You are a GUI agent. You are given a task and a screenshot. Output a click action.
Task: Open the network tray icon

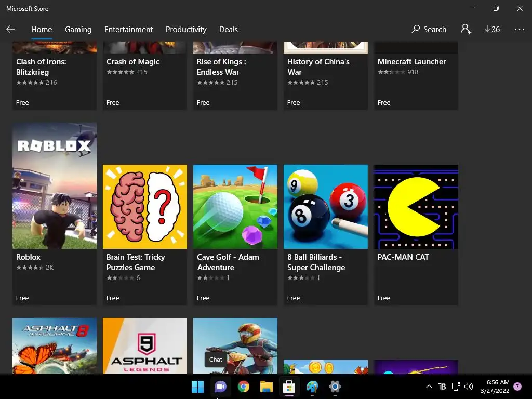tap(456, 387)
